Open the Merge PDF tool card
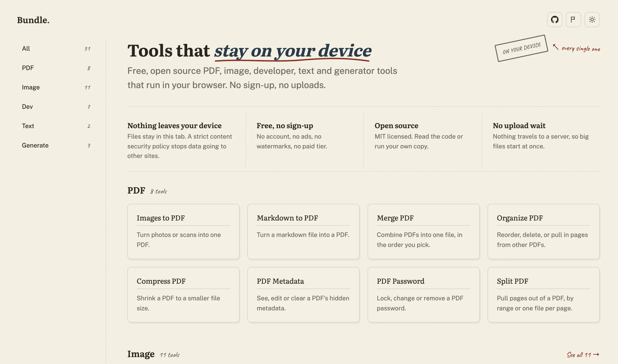Image resolution: width=618 pixels, height=364 pixels. (423, 231)
